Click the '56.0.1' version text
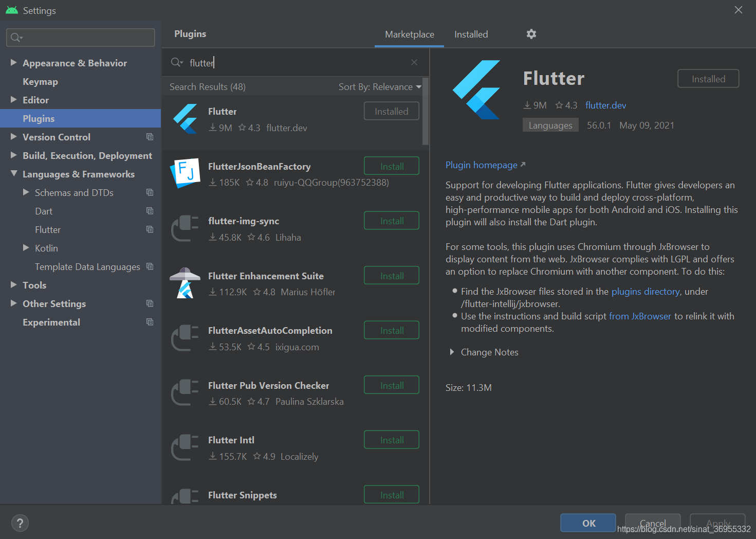The width and height of the screenshot is (756, 539). [599, 125]
